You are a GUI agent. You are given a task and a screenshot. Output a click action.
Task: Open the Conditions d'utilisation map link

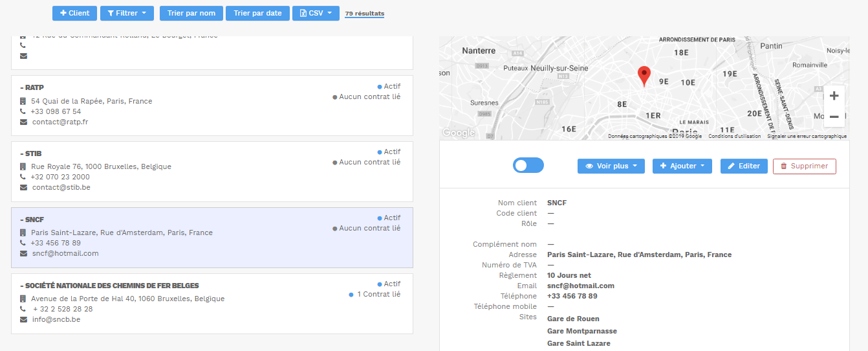tap(735, 136)
